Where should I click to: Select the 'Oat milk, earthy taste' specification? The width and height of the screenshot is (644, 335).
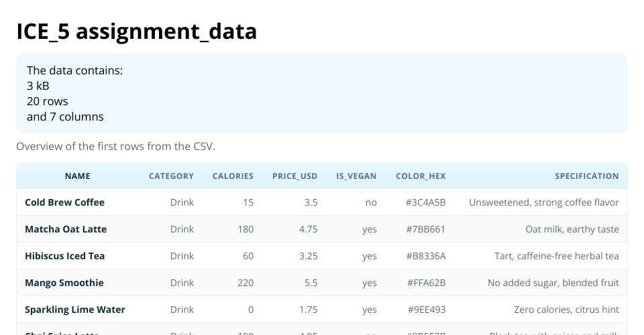572,229
